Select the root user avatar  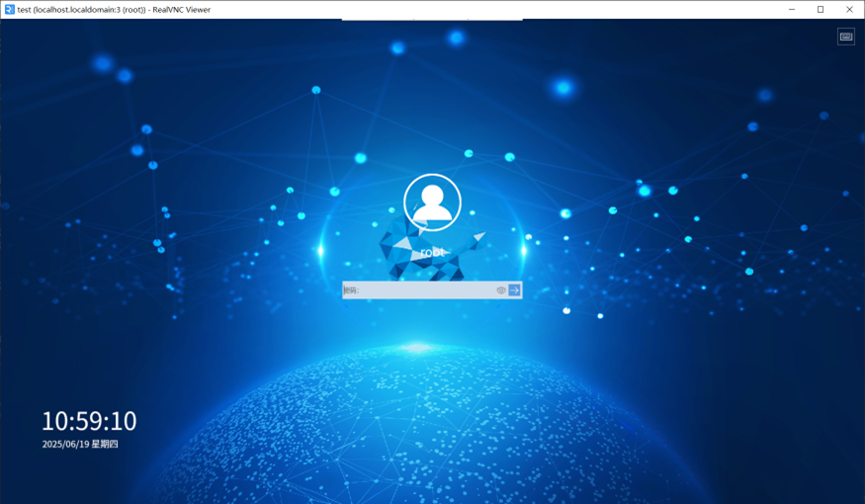[x=433, y=203]
